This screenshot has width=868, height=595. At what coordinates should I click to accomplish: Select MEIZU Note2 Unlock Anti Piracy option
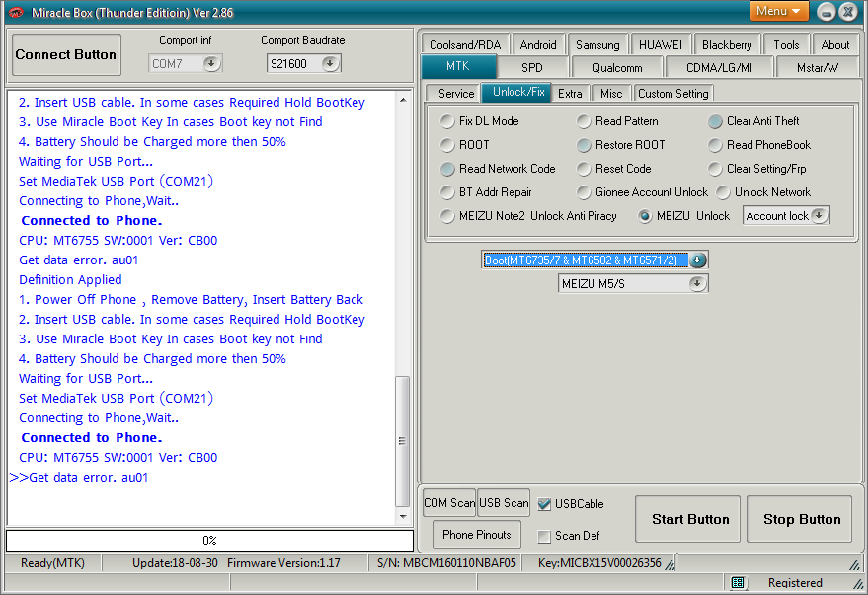click(446, 216)
